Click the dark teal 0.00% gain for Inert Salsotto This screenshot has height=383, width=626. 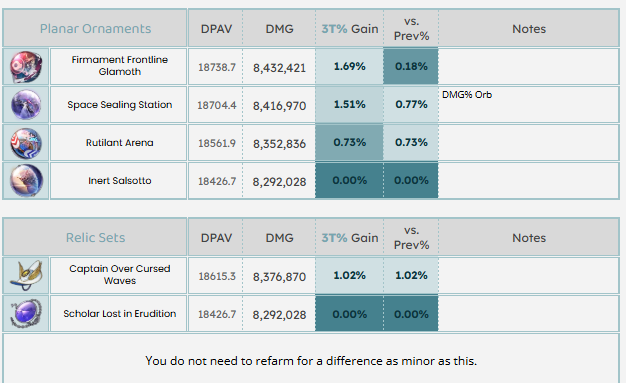pos(350,181)
